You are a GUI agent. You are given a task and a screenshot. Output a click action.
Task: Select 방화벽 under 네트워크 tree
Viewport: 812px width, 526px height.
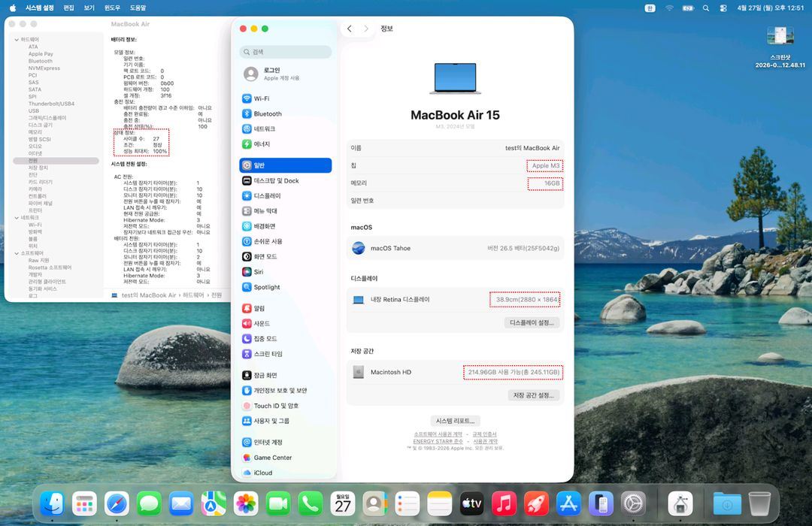click(x=35, y=232)
